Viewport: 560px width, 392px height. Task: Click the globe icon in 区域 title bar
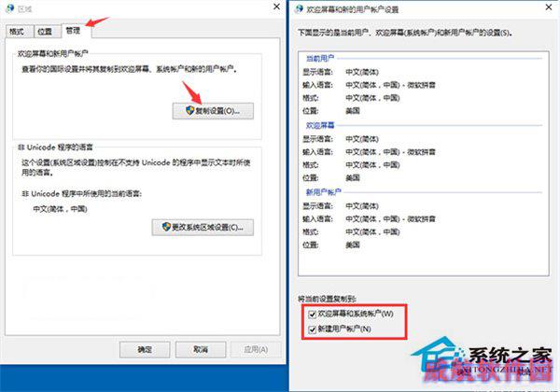[10, 7]
